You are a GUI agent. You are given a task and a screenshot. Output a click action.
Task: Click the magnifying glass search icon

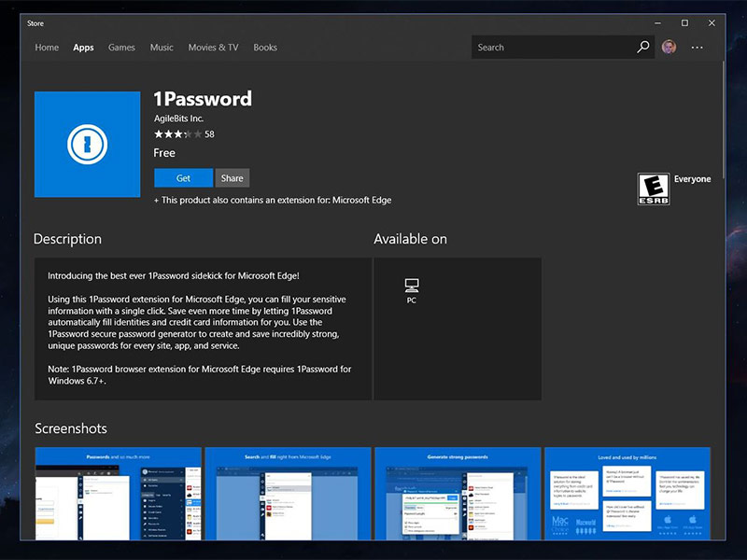tap(643, 47)
